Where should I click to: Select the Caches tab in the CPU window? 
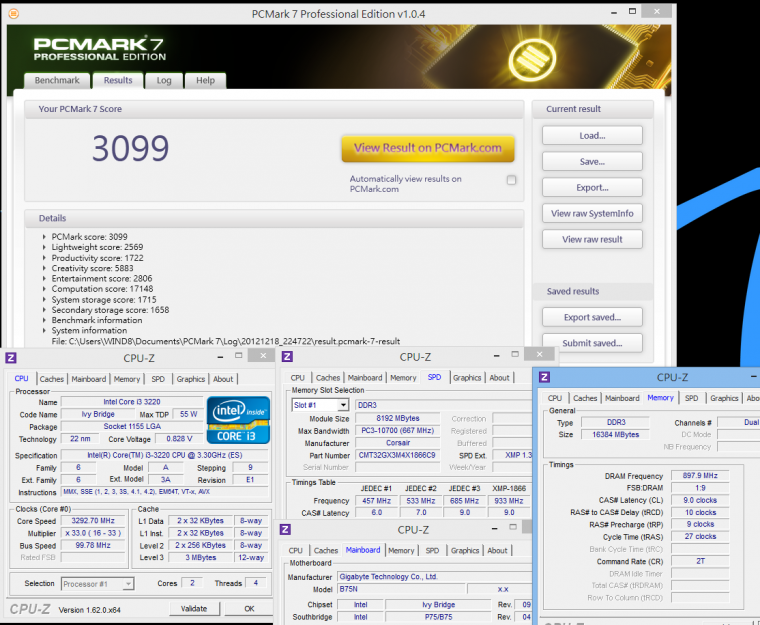pyautogui.click(x=52, y=379)
